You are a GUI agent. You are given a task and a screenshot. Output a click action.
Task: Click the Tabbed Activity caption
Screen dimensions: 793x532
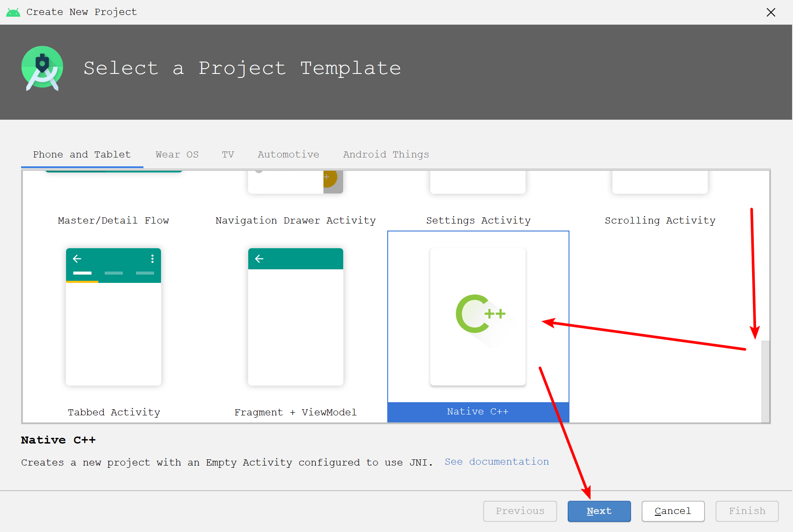(114, 412)
